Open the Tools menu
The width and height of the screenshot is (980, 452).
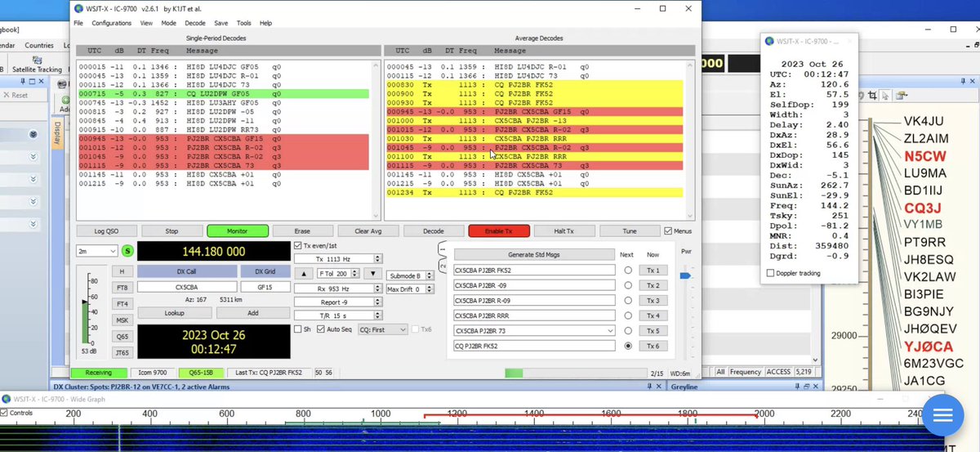(x=244, y=23)
